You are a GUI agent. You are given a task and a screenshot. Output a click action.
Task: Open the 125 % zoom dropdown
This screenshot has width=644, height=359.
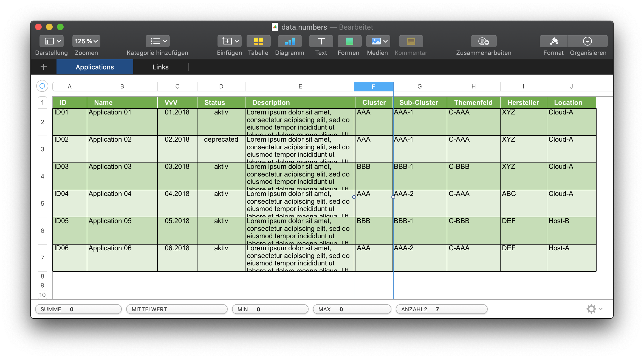pos(86,41)
